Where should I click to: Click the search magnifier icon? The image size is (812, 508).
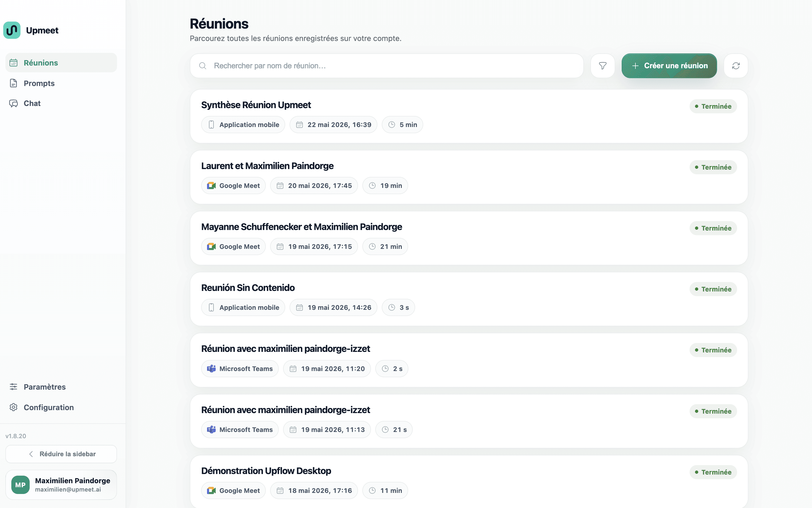[x=202, y=66]
